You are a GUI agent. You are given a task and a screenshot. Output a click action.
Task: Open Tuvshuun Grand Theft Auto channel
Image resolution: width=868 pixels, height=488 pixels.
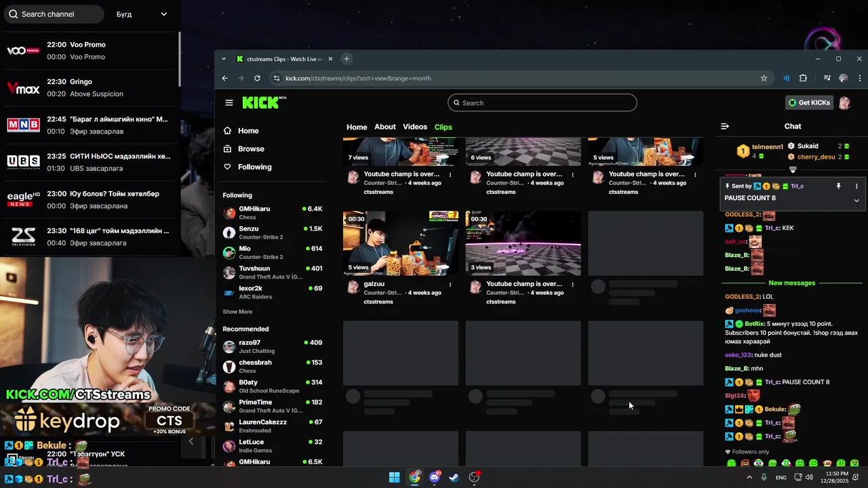coord(273,272)
